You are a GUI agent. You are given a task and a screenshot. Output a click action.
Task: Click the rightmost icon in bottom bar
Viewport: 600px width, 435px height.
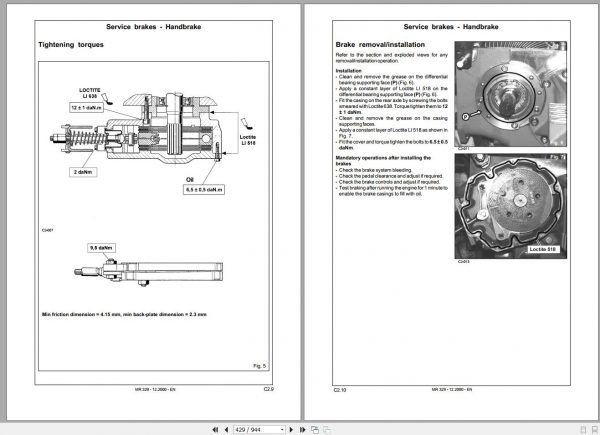(595, 430)
